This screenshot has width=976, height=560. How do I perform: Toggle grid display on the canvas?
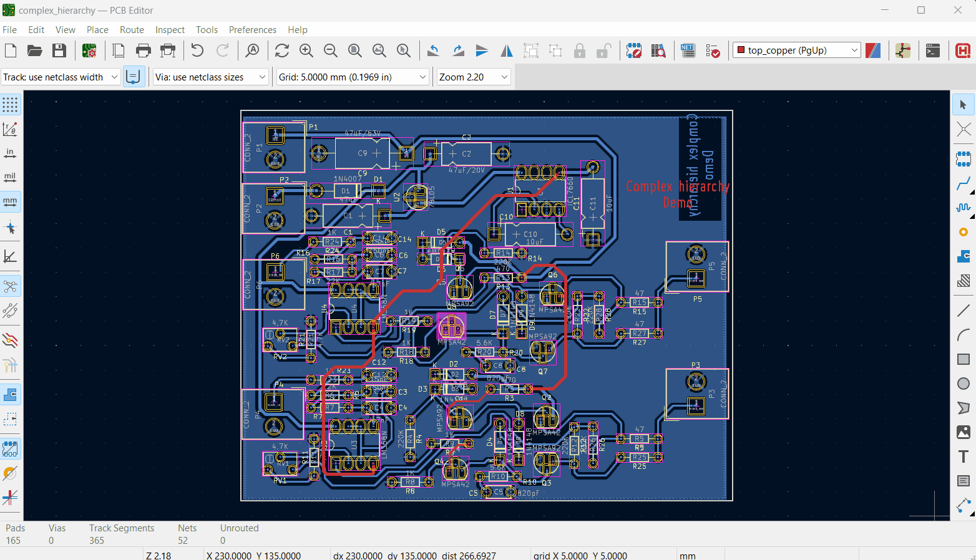10,104
